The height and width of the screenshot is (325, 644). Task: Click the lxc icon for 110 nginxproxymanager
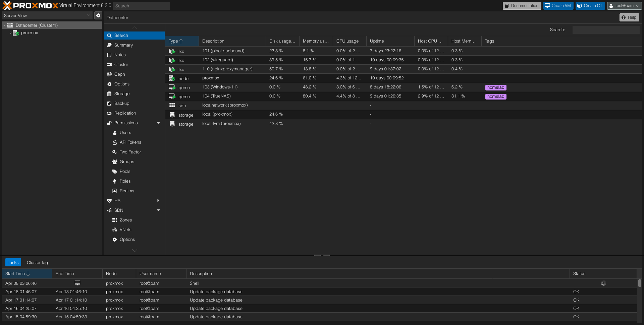[172, 69]
